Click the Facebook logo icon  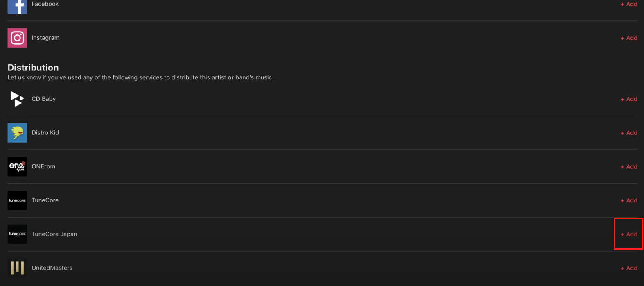pos(17,6)
